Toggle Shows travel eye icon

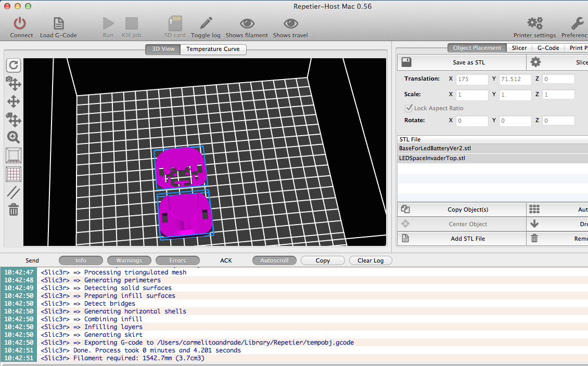[290, 23]
